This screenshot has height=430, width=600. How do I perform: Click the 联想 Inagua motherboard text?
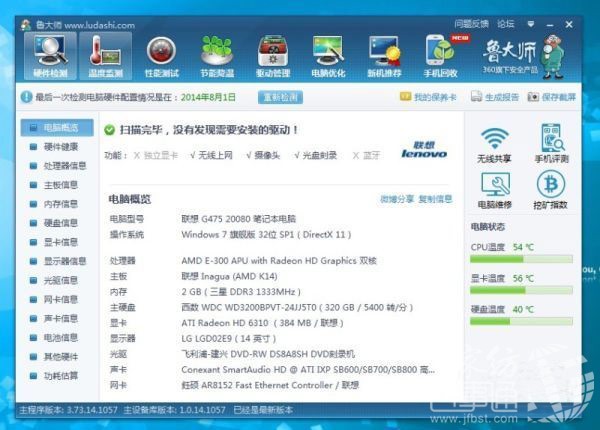pos(229,276)
